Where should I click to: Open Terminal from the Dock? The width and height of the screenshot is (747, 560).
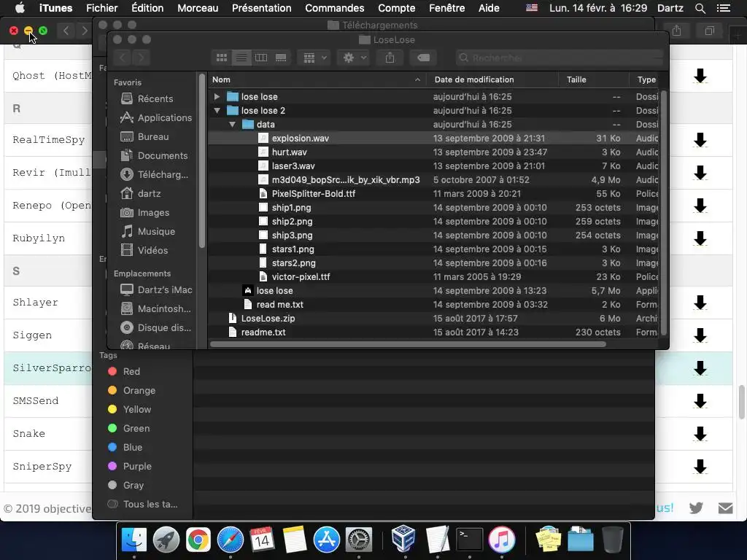click(469, 540)
